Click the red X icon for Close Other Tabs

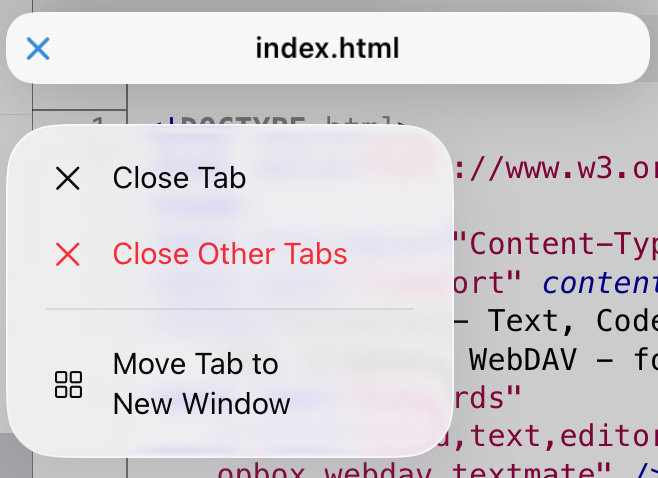[x=68, y=254]
